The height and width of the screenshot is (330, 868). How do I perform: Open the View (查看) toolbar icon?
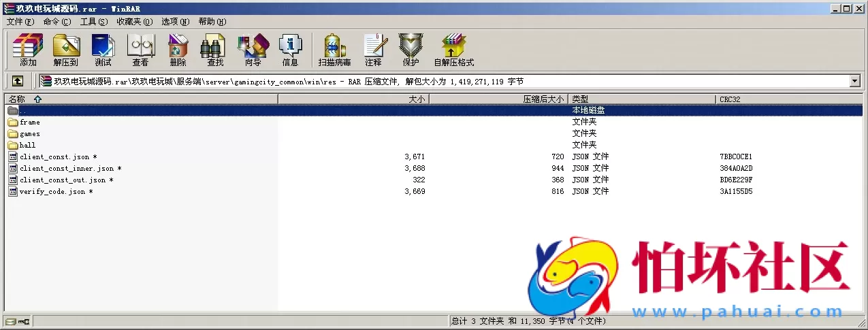[140, 50]
